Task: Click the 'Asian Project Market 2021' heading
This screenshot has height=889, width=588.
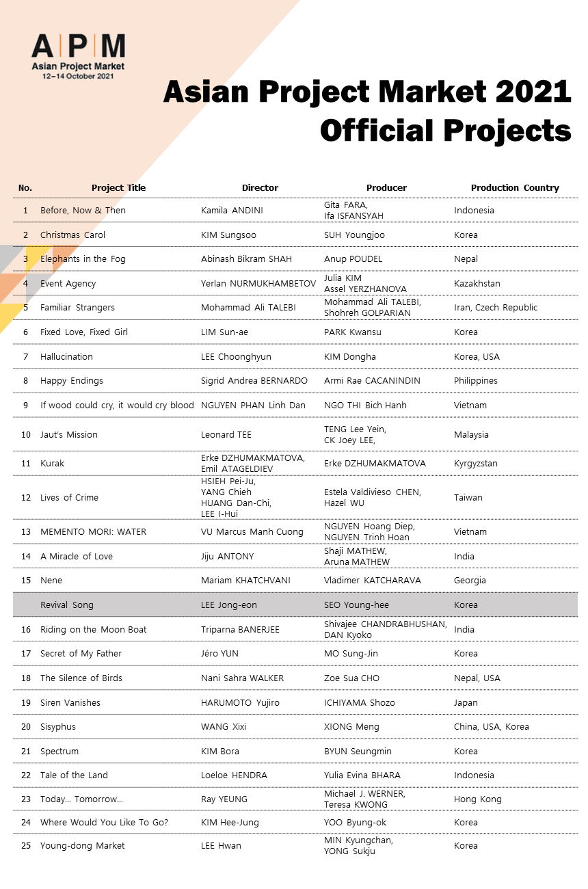Action: 367,91
